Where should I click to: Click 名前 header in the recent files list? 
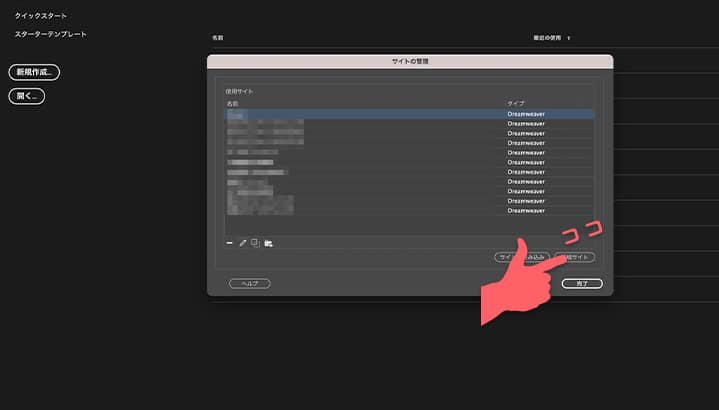[x=218, y=38]
